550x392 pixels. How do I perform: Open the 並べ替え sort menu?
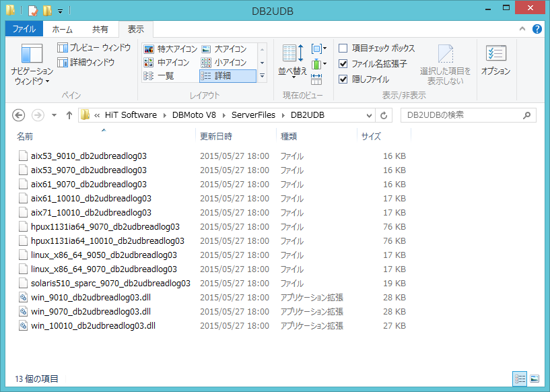293,61
